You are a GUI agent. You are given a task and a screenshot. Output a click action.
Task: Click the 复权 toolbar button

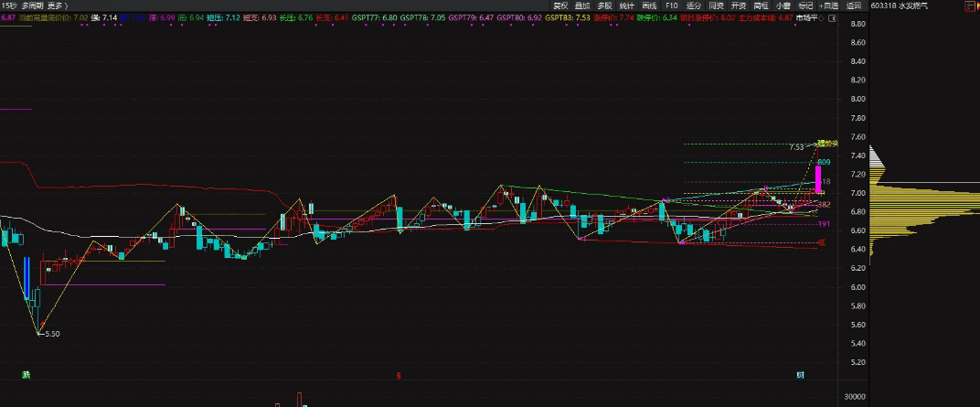pyautogui.click(x=560, y=5)
